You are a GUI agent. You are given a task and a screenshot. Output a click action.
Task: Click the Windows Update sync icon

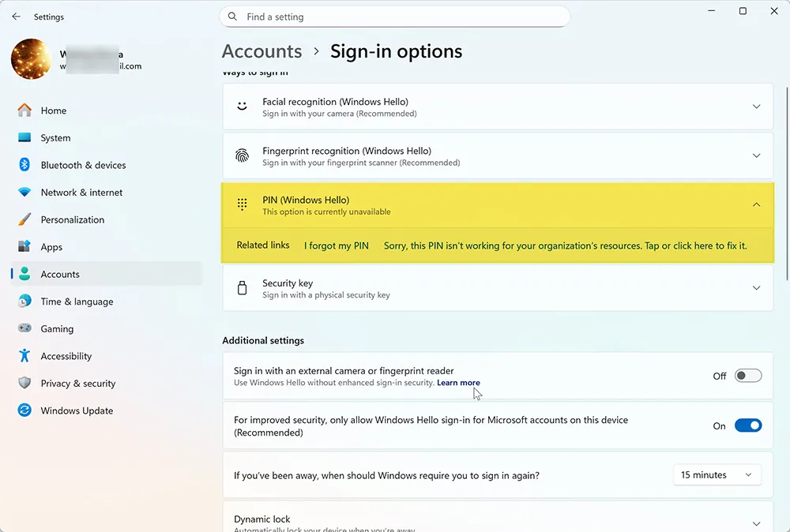pos(24,410)
